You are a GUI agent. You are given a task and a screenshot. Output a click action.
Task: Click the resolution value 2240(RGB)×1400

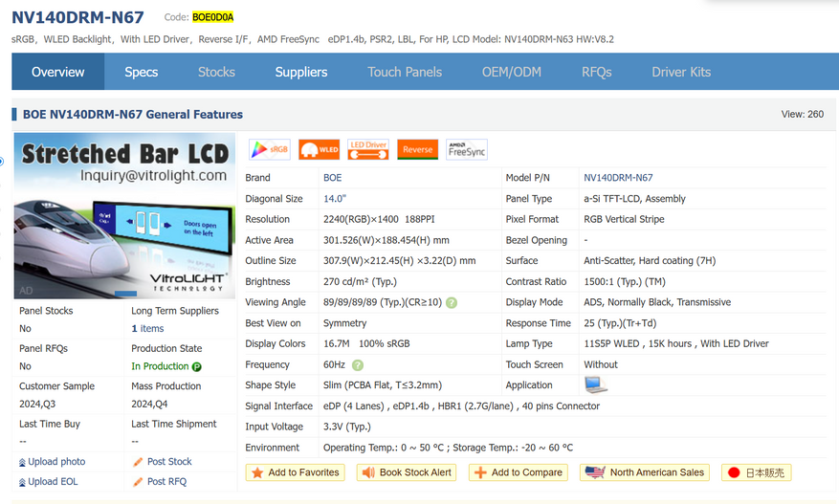(x=362, y=219)
